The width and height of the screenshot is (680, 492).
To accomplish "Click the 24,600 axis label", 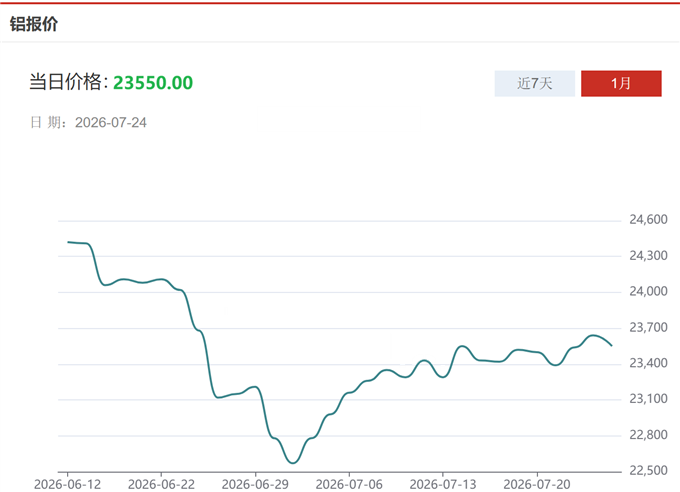I will pyautogui.click(x=648, y=220).
